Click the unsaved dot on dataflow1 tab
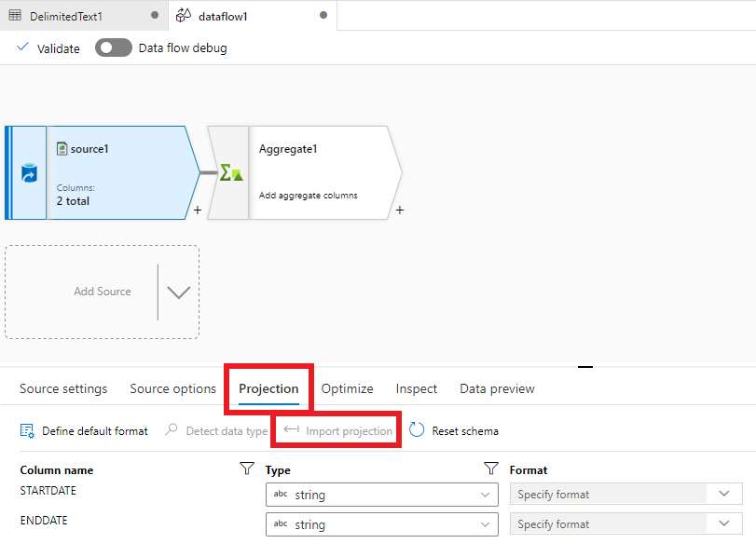Screen dimensions: 756x557 323,15
